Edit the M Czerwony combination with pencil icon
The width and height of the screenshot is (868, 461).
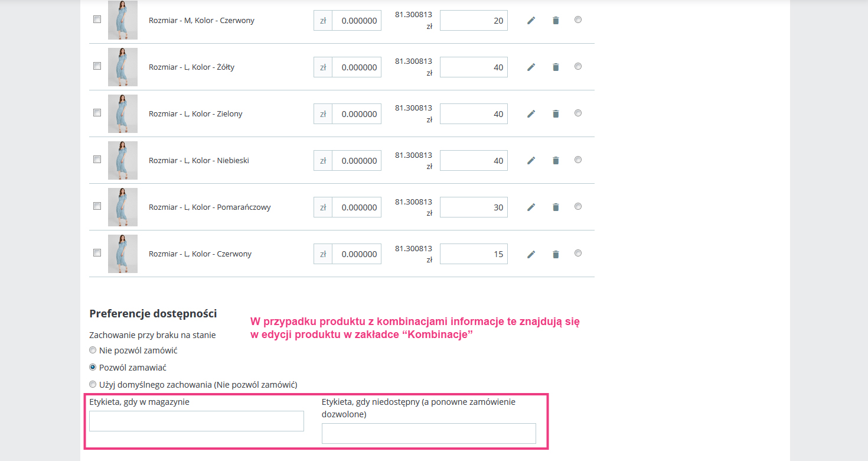[531, 21]
